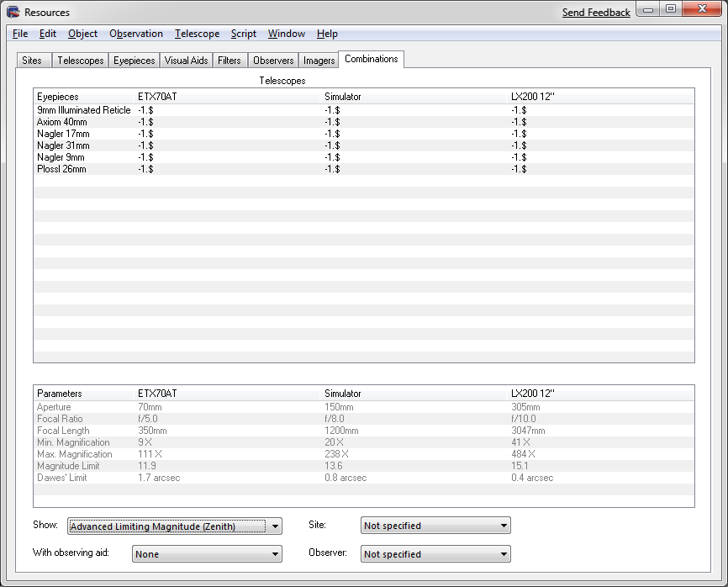Click the ETX70AT column header in eyepieces table
The image size is (728, 587).
228,97
